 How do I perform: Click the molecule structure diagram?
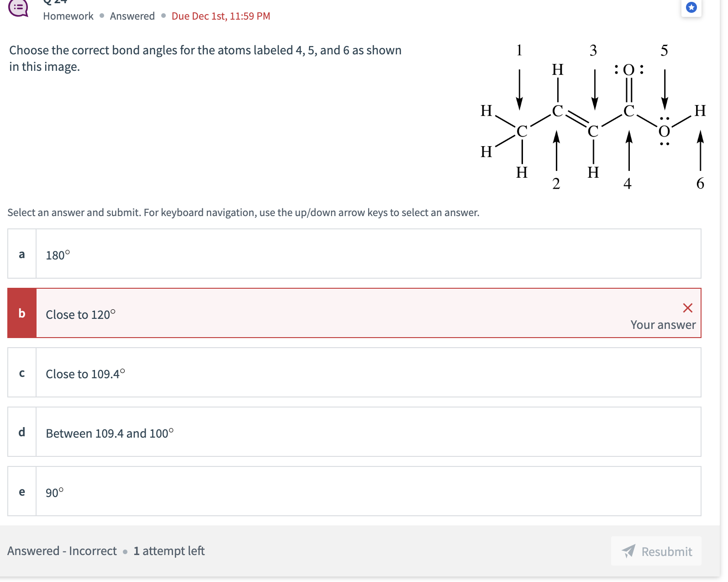click(593, 117)
